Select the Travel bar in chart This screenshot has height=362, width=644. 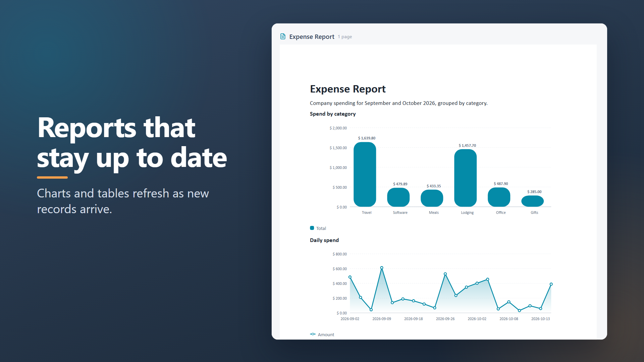(365, 174)
